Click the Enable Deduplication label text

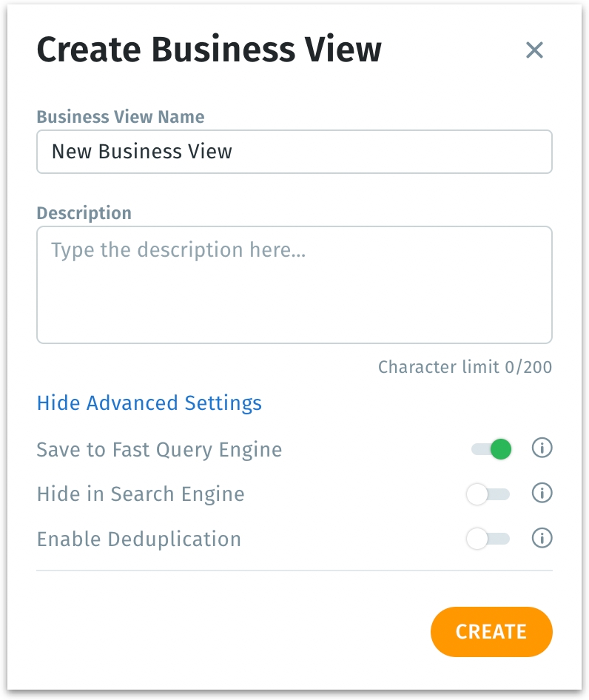click(x=139, y=539)
